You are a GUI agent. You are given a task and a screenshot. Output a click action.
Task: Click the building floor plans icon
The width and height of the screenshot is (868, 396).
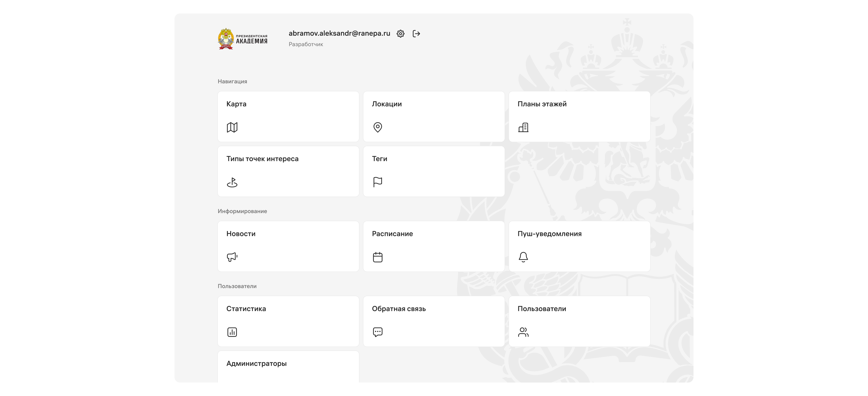click(523, 127)
